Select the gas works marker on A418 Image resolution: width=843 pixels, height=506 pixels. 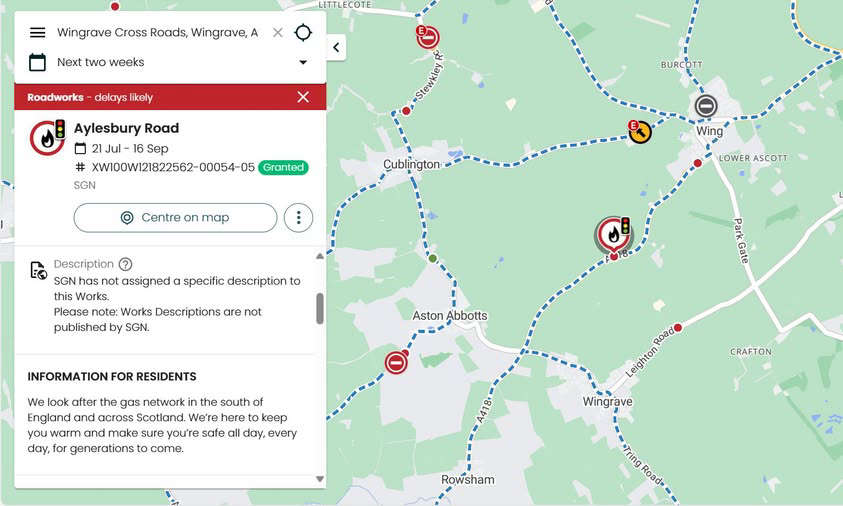613,235
